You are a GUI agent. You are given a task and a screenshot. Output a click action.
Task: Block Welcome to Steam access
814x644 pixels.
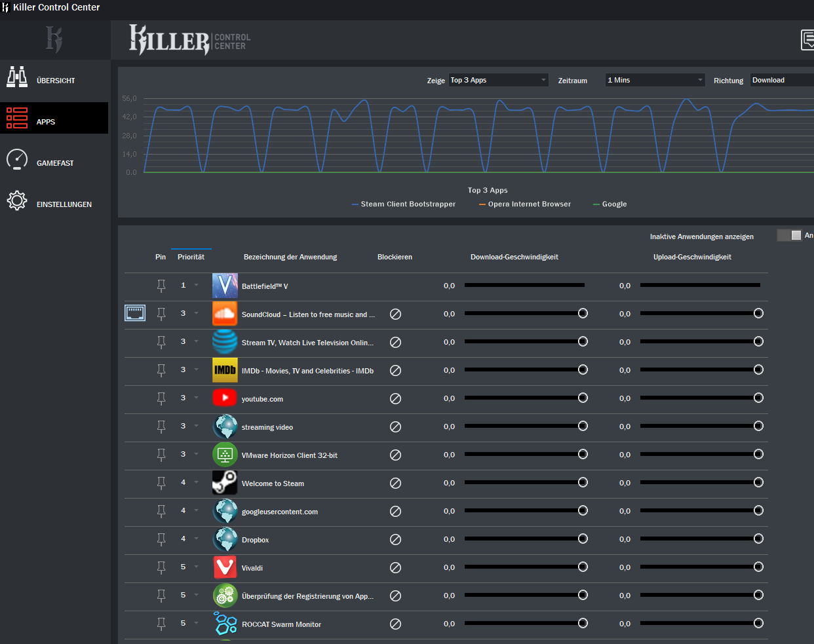click(395, 483)
